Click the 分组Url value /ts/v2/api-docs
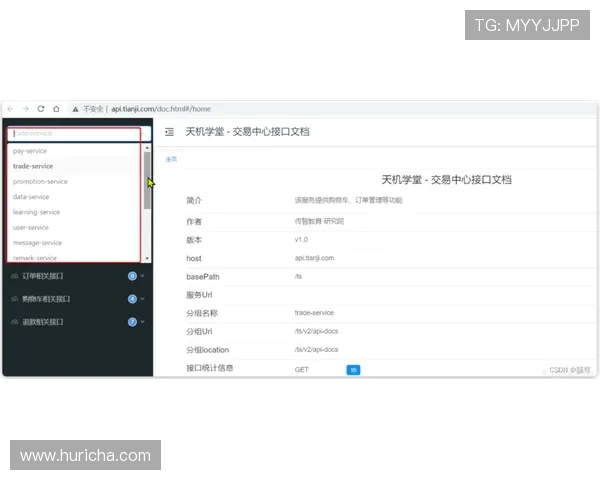This screenshot has height=480, width=600. click(316, 331)
